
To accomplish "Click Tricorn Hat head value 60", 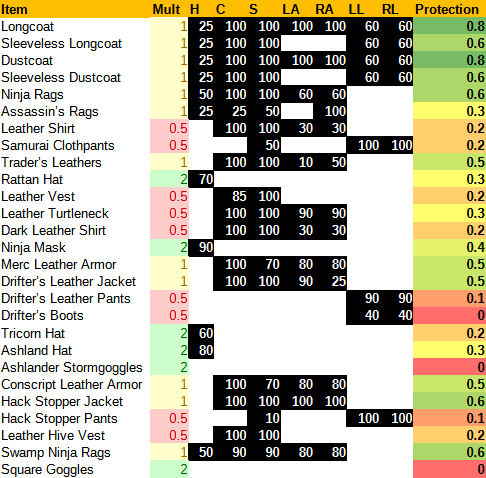I will [201, 333].
